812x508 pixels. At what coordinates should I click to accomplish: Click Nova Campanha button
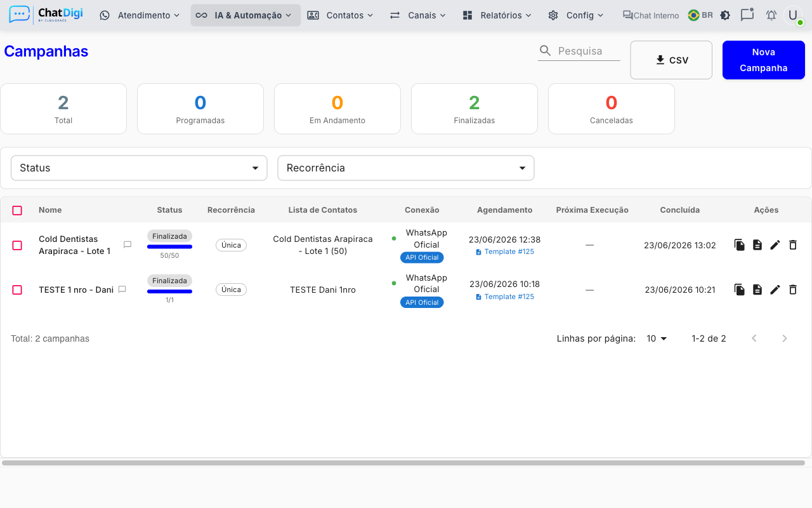(x=764, y=60)
